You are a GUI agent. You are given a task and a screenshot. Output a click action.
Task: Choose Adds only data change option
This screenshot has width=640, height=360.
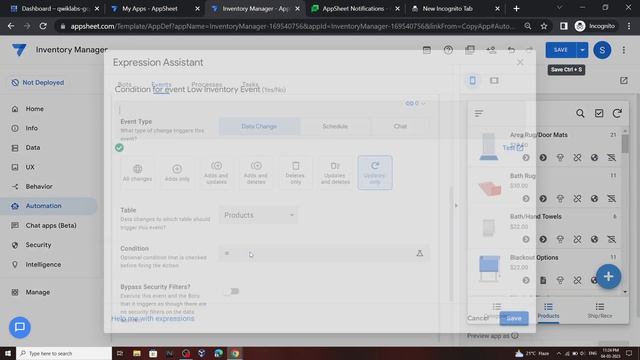(177, 172)
